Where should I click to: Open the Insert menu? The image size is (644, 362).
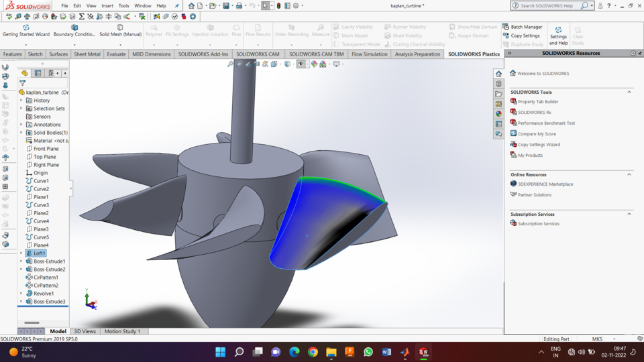pyautogui.click(x=107, y=6)
